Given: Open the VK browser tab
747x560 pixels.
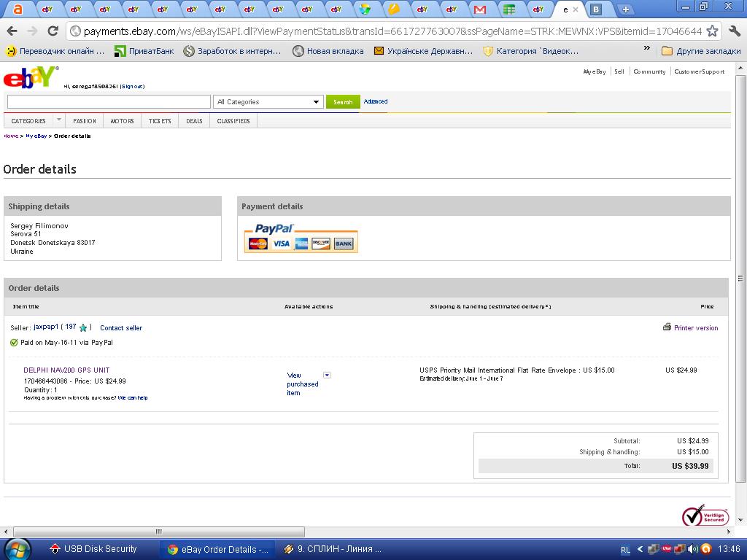Looking at the screenshot, I should (595, 9).
